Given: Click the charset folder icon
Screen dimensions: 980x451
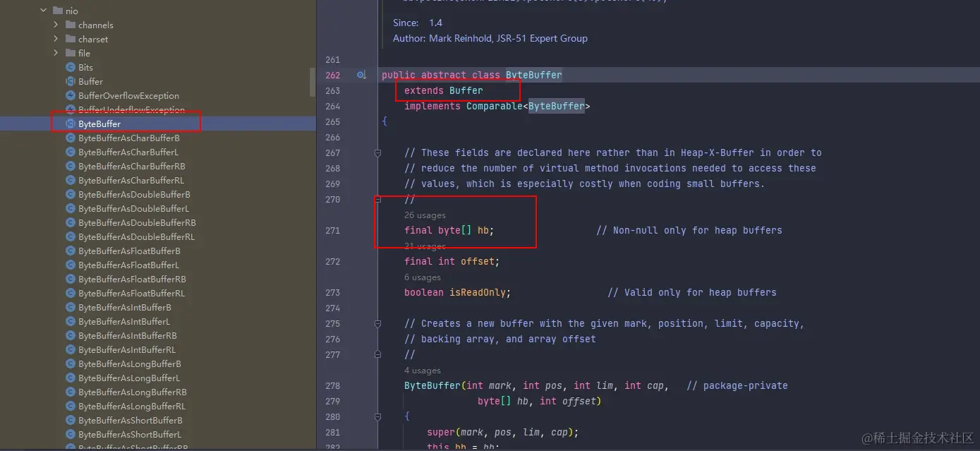Looking at the screenshot, I should click(x=71, y=39).
